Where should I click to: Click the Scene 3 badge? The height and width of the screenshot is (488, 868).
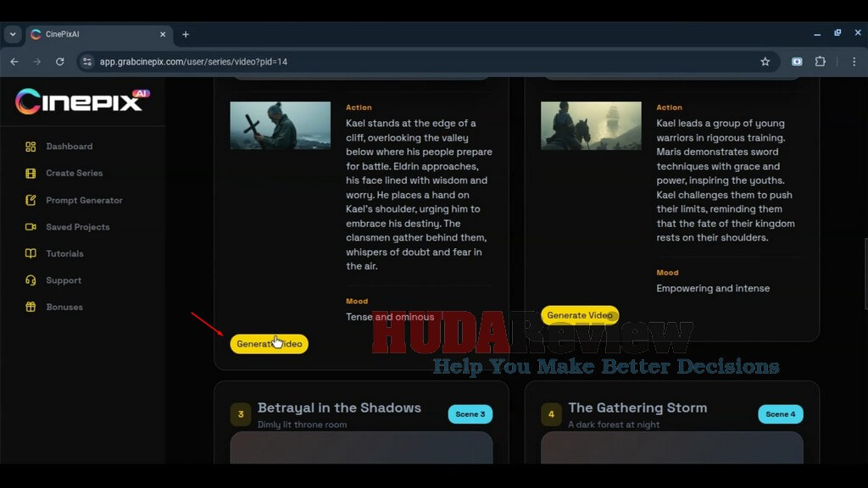point(470,413)
